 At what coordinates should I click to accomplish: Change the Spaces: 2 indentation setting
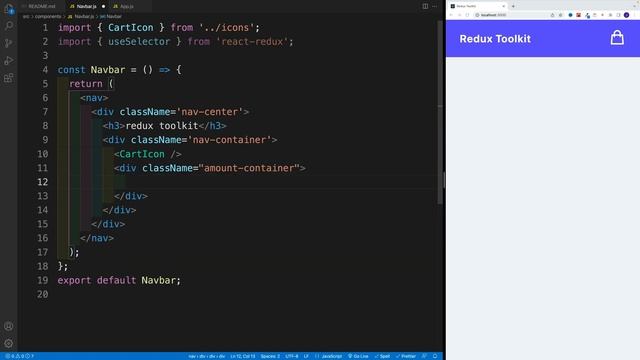tap(270, 356)
